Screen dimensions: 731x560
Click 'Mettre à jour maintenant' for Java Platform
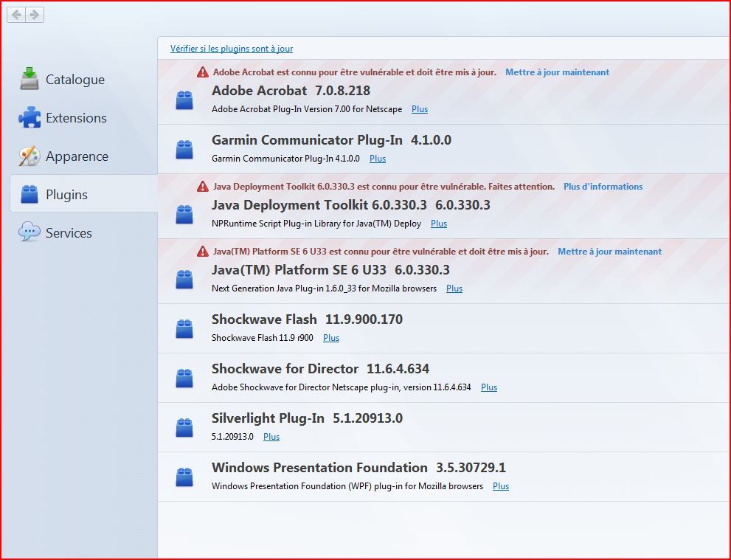click(609, 252)
